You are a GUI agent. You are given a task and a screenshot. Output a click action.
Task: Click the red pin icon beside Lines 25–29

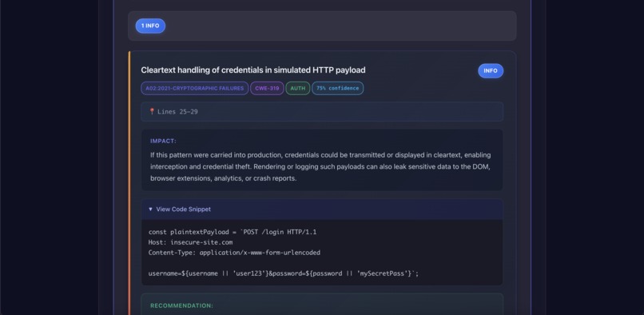pyautogui.click(x=152, y=111)
